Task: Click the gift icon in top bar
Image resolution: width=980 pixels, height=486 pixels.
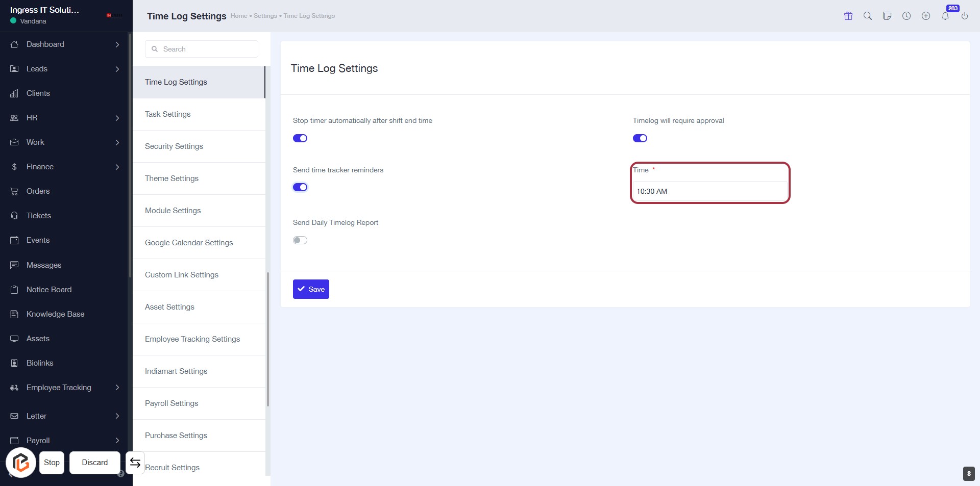Action: point(848,16)
